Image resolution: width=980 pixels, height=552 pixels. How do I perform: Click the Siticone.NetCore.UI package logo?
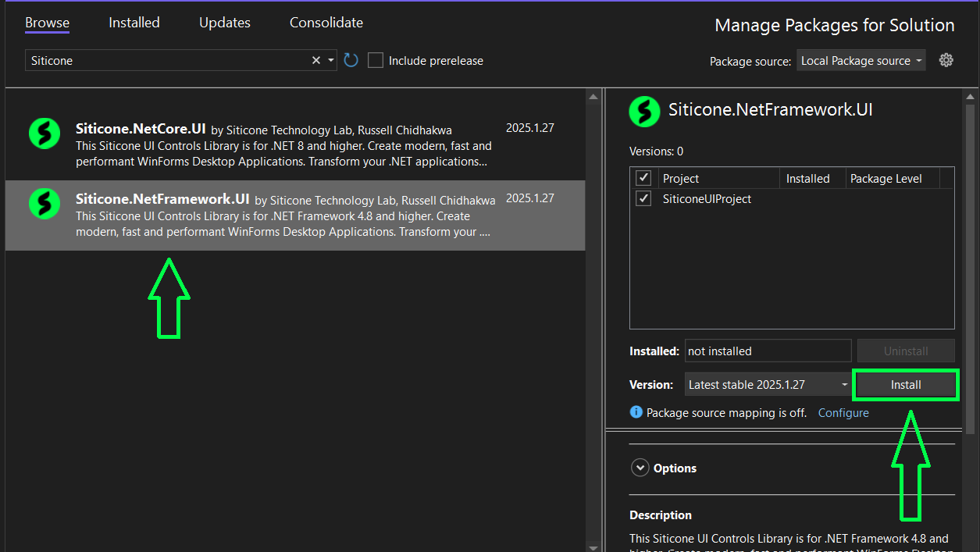(x=45, y=134)
